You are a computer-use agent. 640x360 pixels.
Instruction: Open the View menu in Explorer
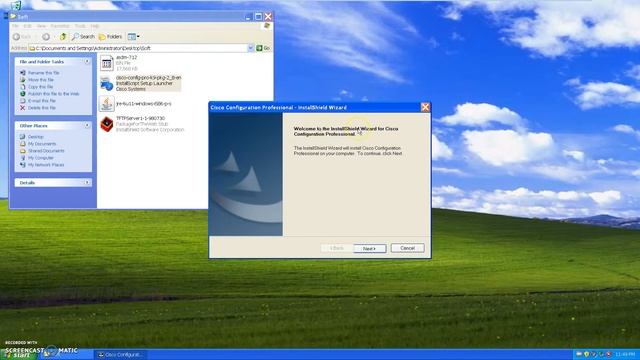click(41, 26)
